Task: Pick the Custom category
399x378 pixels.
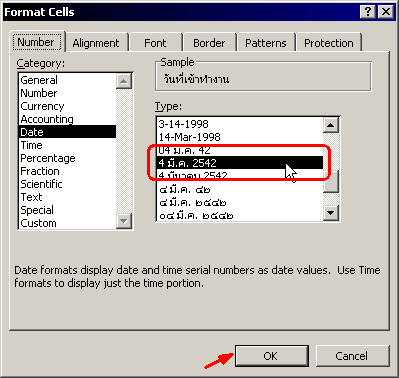Action: [x=38, y=223]
